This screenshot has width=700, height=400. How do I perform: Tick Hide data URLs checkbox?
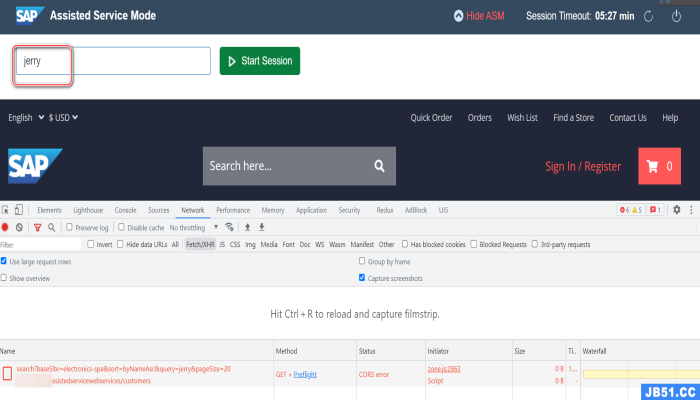point(120,244)
